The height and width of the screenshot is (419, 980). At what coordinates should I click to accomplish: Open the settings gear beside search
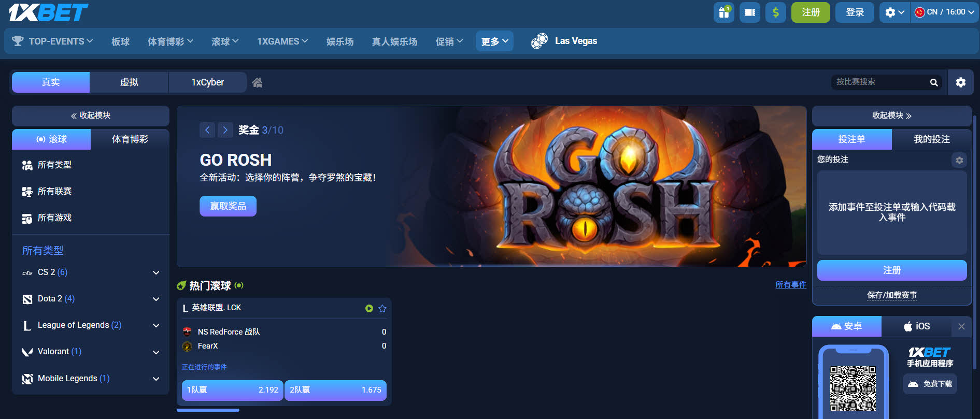pyautogui.click(x=960, y=82)
